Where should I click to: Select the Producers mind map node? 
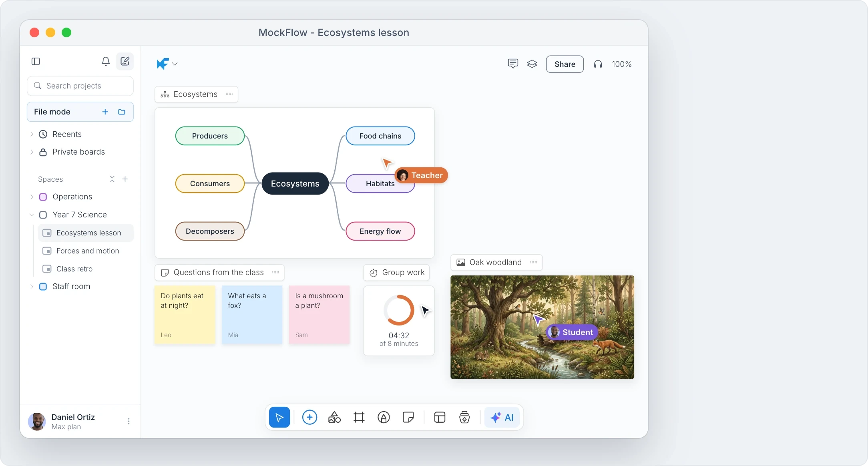point(210,136)
